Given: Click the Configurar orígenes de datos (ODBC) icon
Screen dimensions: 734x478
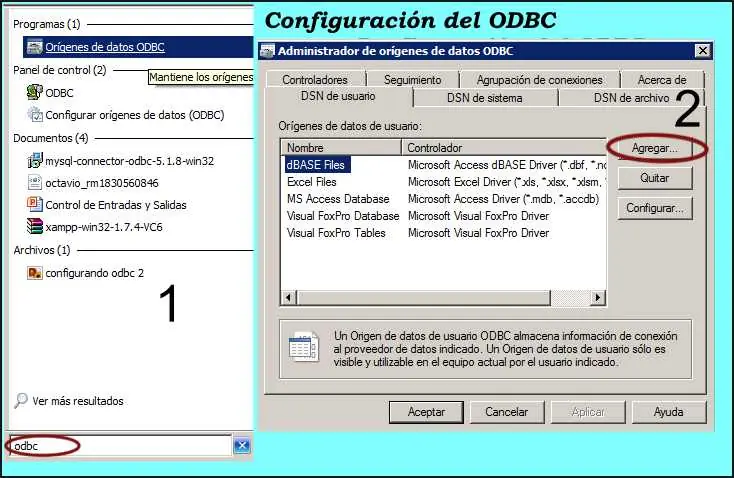Looking at the screenshot, I should pyautogui.click(x=35, y=114).
